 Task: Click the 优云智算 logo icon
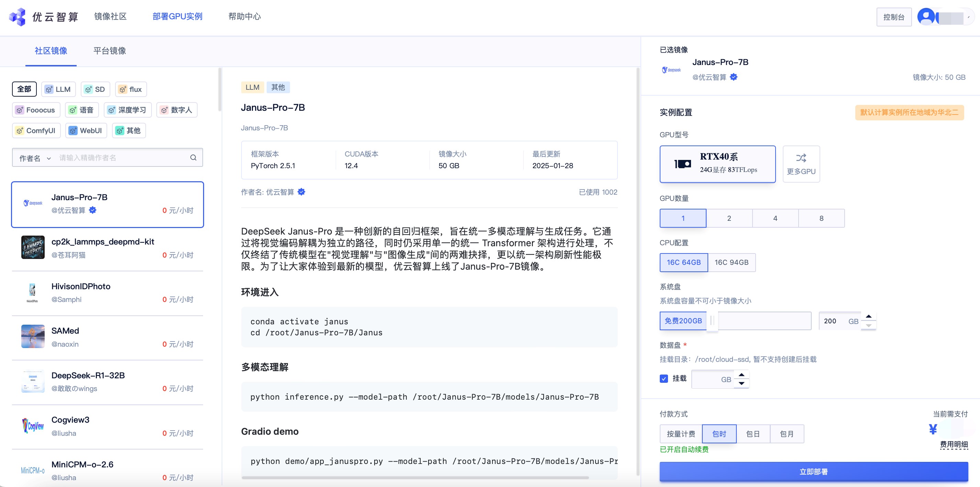click(x=17, y=17)
